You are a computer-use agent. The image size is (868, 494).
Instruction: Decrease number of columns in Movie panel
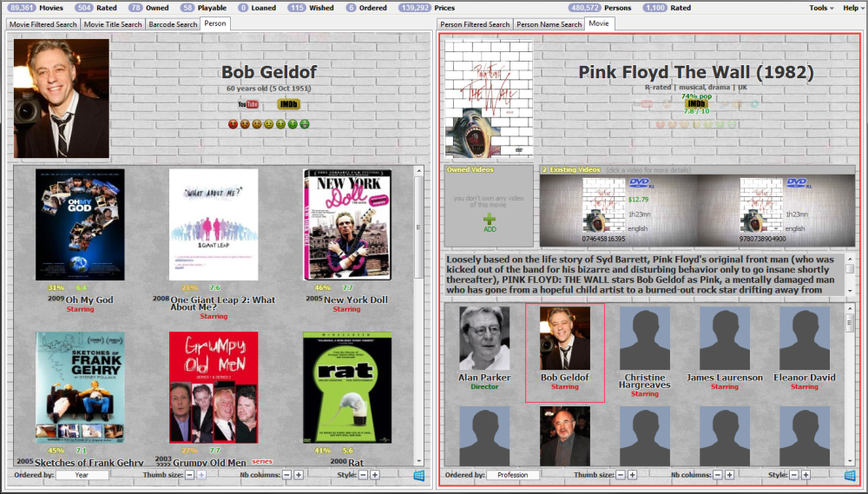[718, 475]
